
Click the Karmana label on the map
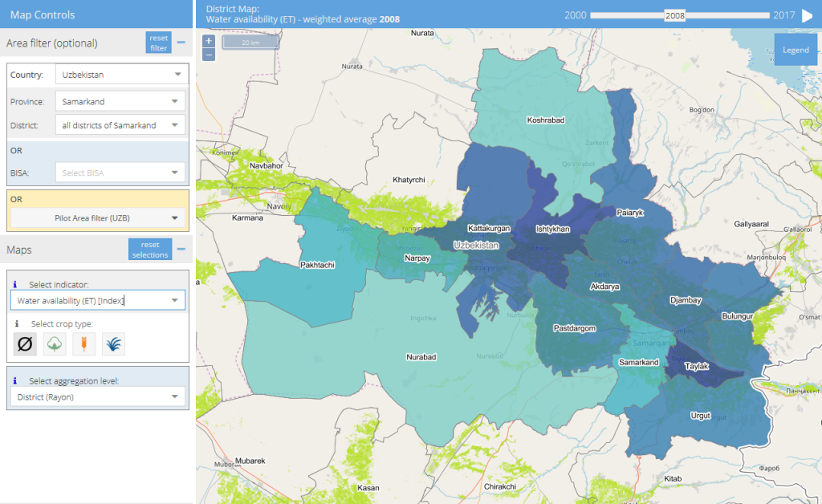[x=247, y=217]
